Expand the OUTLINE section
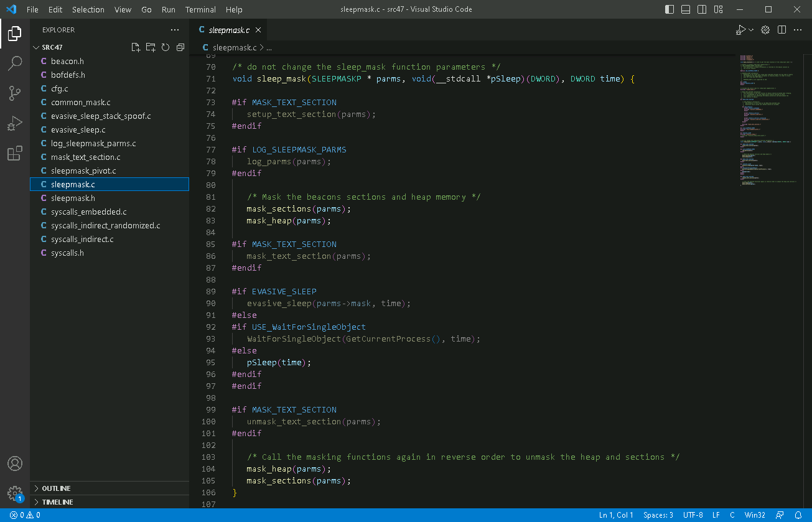Viewport: 812px width, 522px height. click(x=56, y=488)
